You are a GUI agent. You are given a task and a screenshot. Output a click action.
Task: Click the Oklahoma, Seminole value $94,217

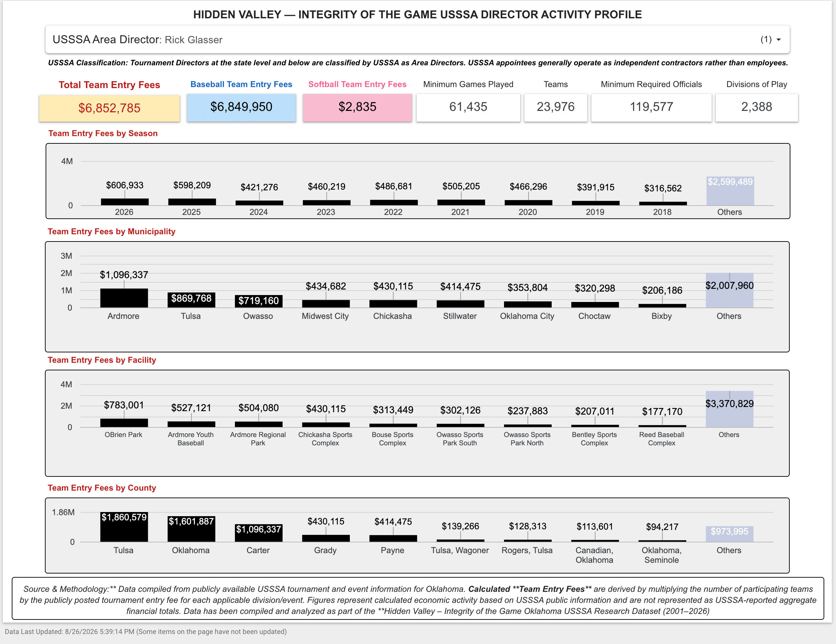662,527
